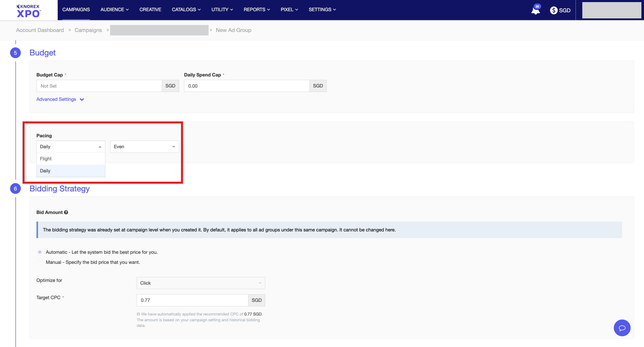Open the notifications bell with 25 alerts
Image resolution: width=644 pixels, height=347 pixels.
pyautogui.click(x=536, y=11)
